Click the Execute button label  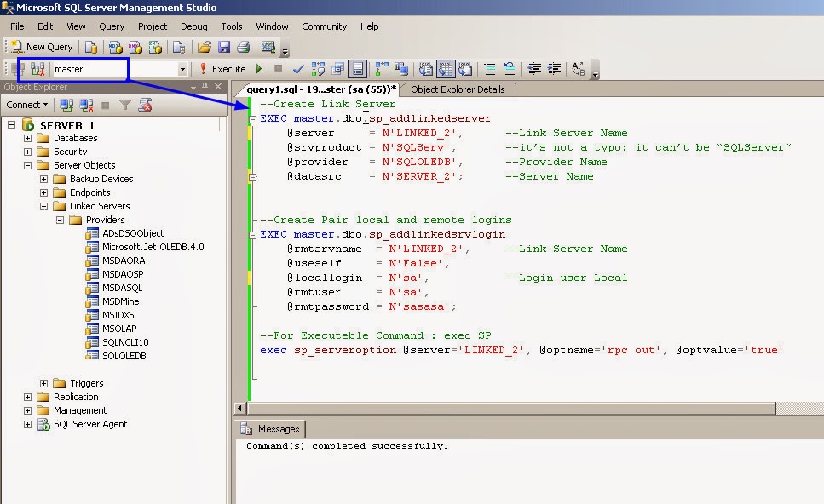(228, 69)
